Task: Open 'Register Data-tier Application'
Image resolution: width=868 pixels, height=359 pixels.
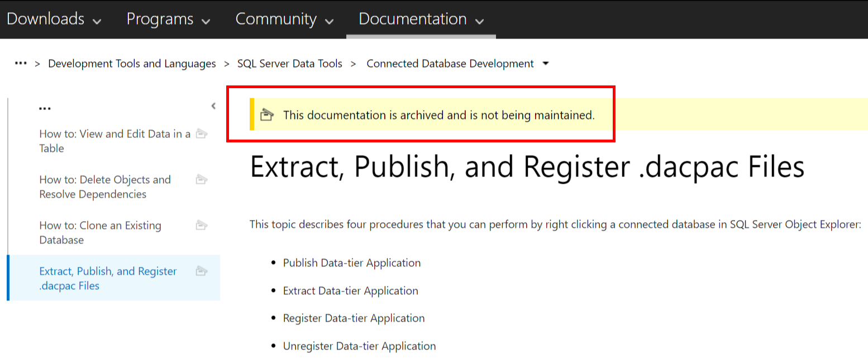Action: [353, 318]
